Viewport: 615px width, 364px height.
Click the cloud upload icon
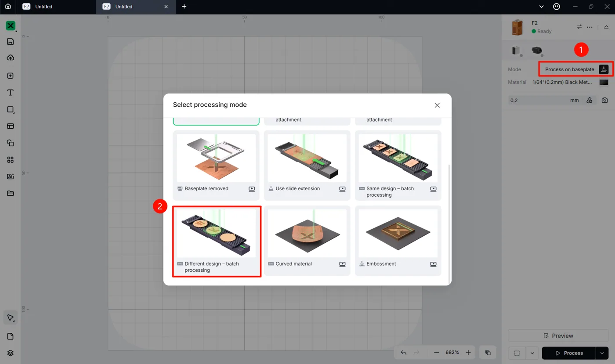coord(11,58)
